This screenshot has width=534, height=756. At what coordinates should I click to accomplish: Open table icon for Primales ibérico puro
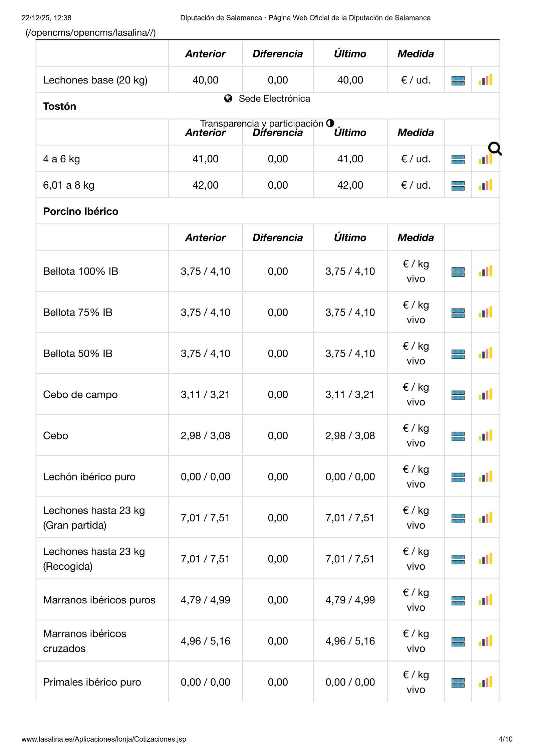pos(458,683)
